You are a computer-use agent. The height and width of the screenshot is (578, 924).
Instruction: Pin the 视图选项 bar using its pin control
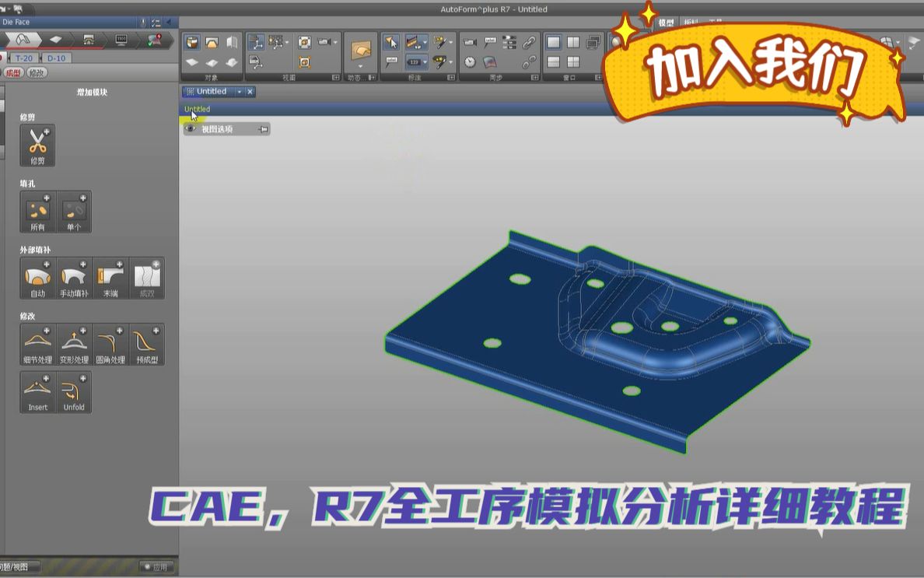(262, 129)
